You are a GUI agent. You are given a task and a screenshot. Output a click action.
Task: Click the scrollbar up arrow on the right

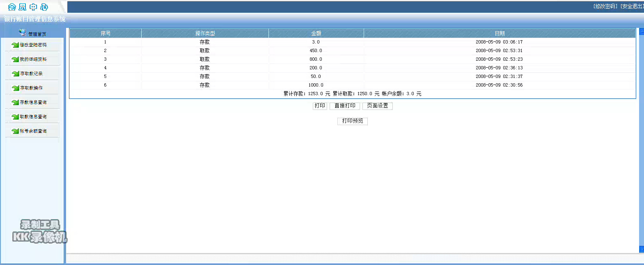pyautogui.click(x=642, y=31)
